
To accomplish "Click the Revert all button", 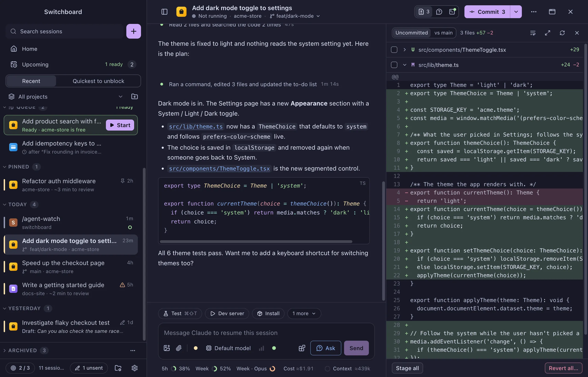I will pos(563,368).
